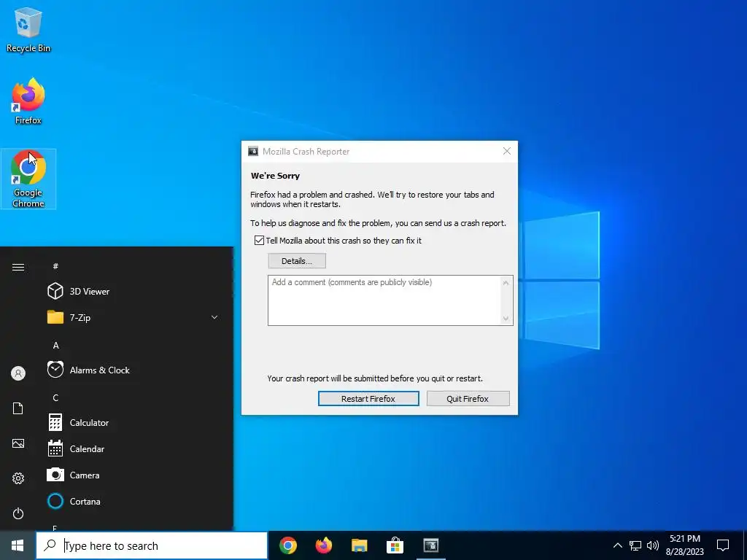
Task: Click the A letter header in app list
Action: click(x=55, y=345)
